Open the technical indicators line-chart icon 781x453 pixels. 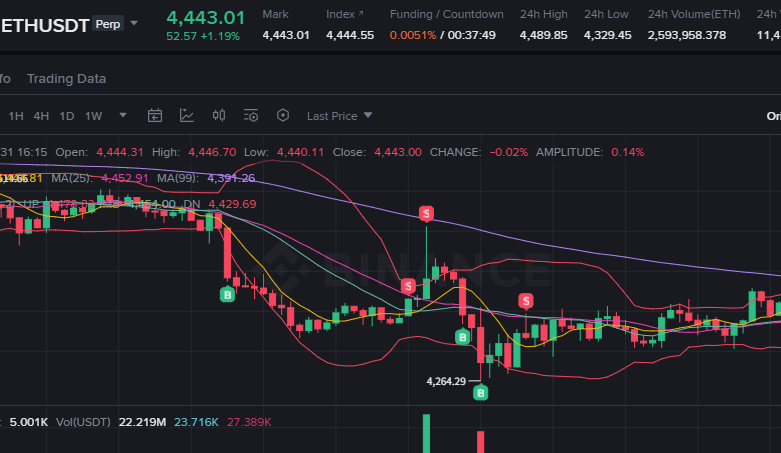[x=187, y=116]
